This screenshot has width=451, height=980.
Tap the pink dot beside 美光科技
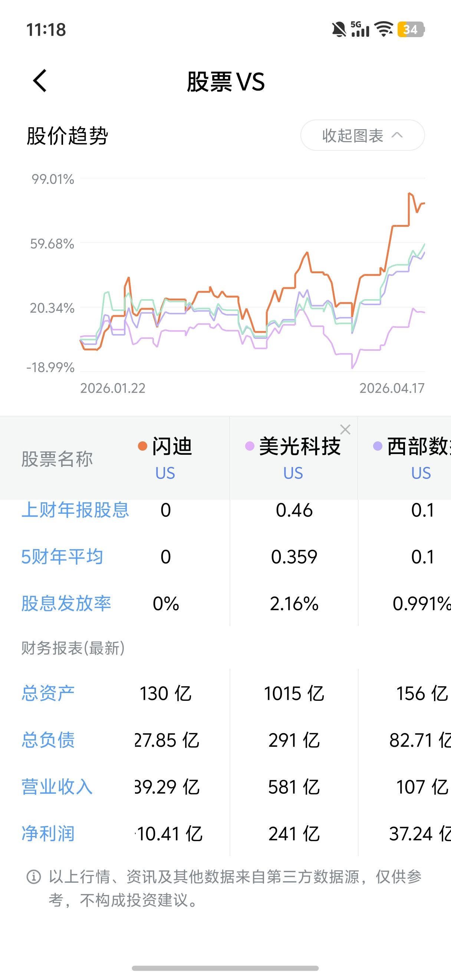pyautogui.click(x=250, y=446)
